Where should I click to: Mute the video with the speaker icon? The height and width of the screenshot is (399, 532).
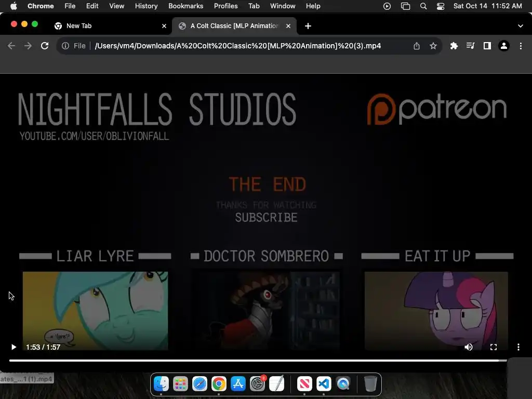[469, 347]
